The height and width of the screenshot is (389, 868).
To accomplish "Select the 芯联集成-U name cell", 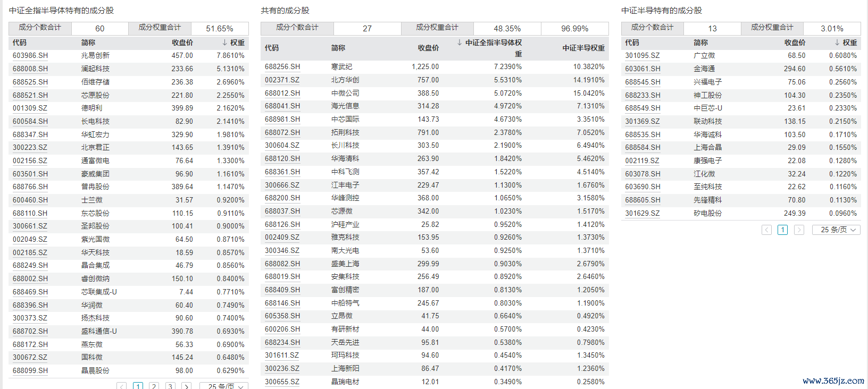I will [x=99, y=292].
